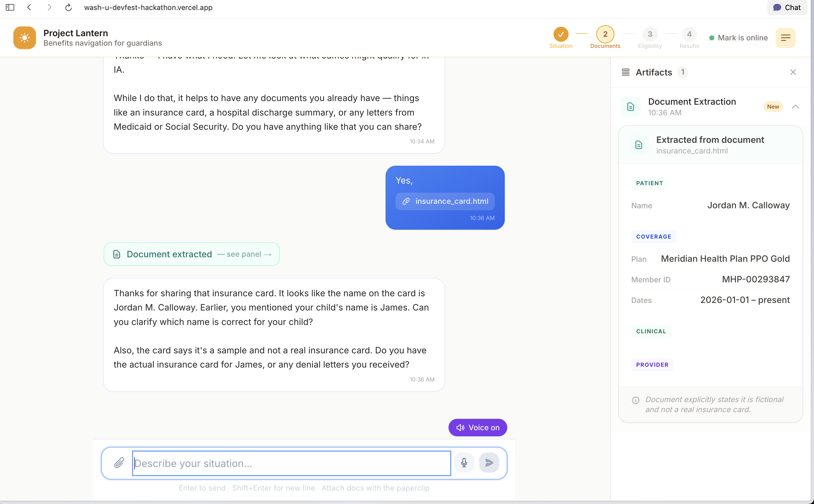Click the browser back arrow

click(x=29, y=7)
